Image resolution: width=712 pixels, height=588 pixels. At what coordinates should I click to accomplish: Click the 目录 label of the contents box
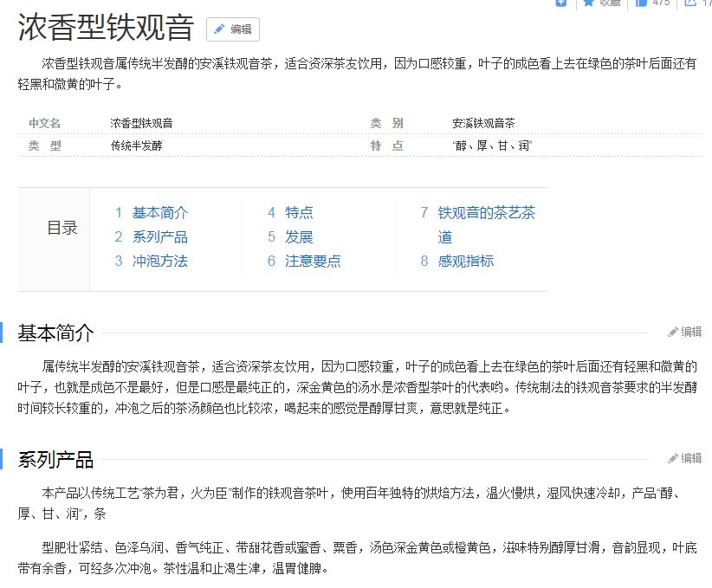(62, 228)
